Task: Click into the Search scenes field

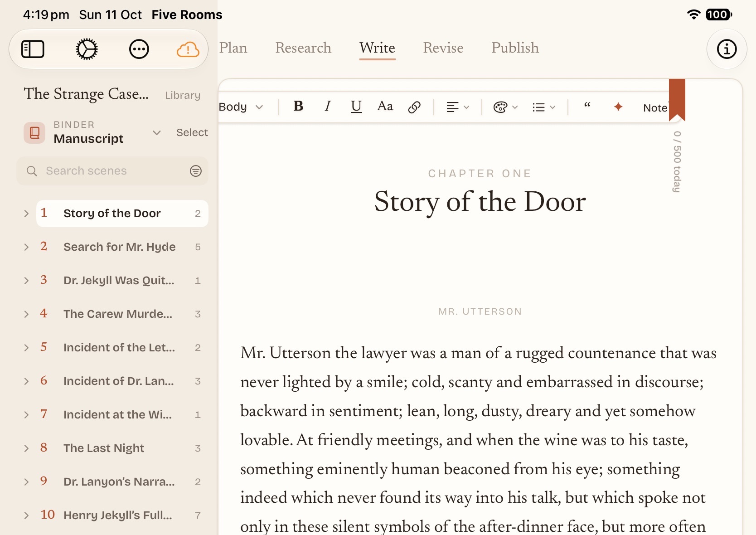Action: 112,171
